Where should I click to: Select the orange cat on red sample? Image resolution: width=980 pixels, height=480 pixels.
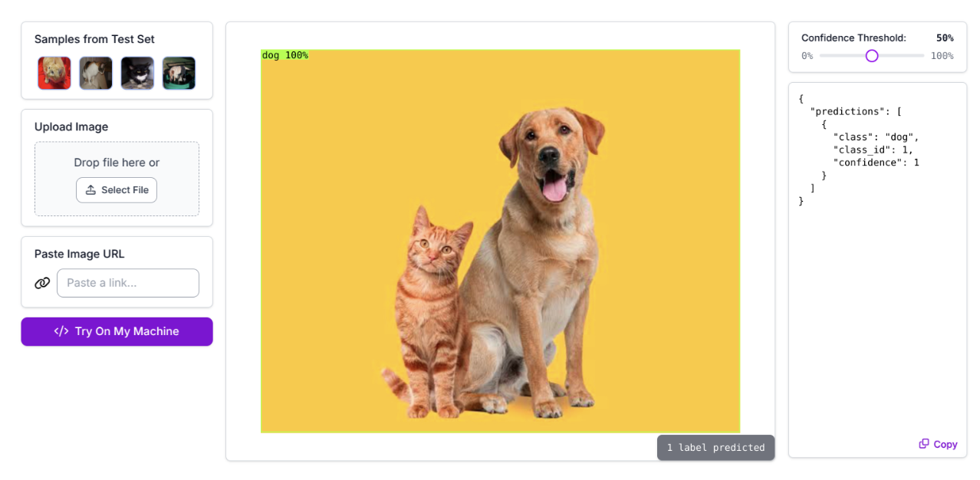click(x=54, y=73)
